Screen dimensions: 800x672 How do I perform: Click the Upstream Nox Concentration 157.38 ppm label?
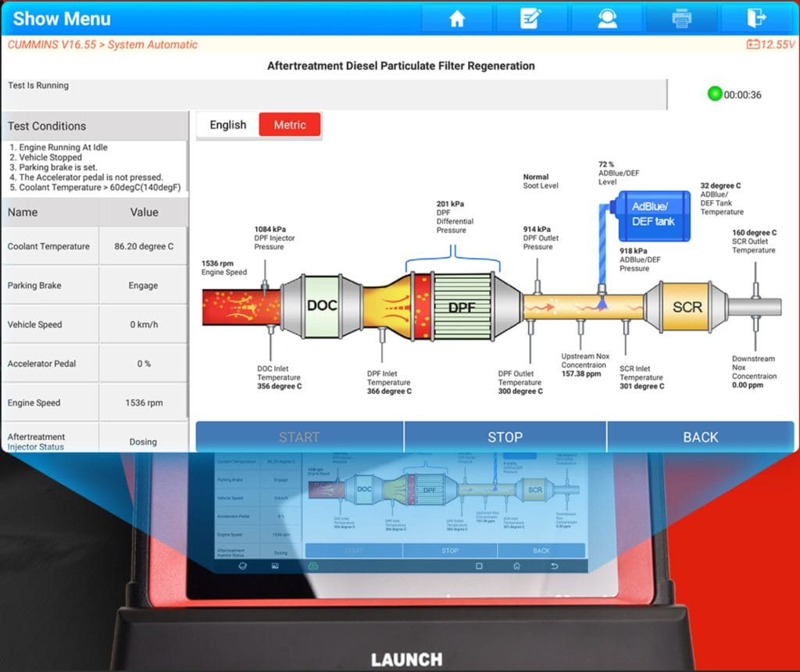584,365
